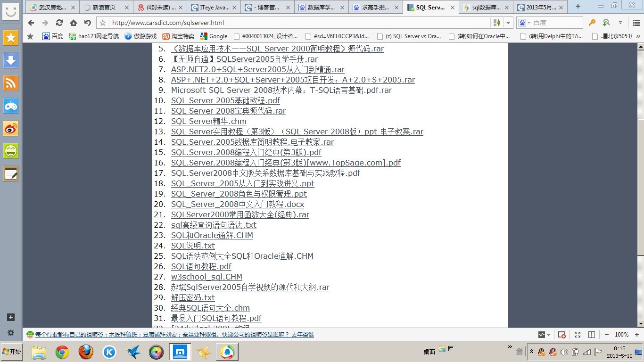Launch Firefox from the taskbar
The width and height of the screenshot is (644, 362).
[86, 352]
